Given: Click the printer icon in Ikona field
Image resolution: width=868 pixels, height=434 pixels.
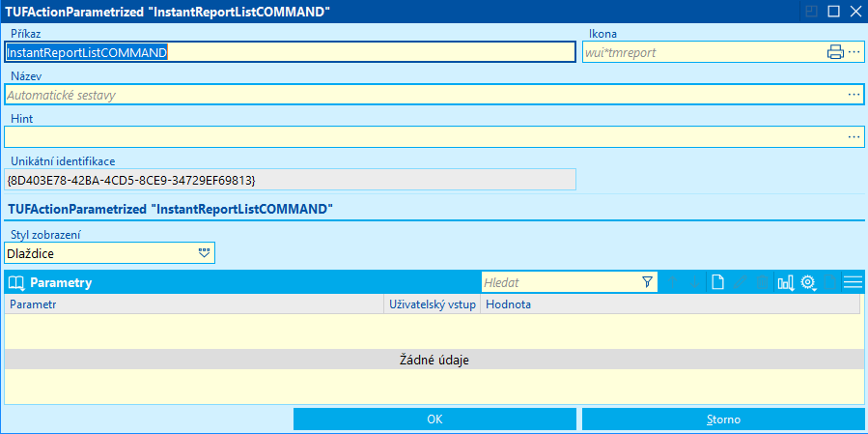Looking at the screenshot, I should [835, 52].
